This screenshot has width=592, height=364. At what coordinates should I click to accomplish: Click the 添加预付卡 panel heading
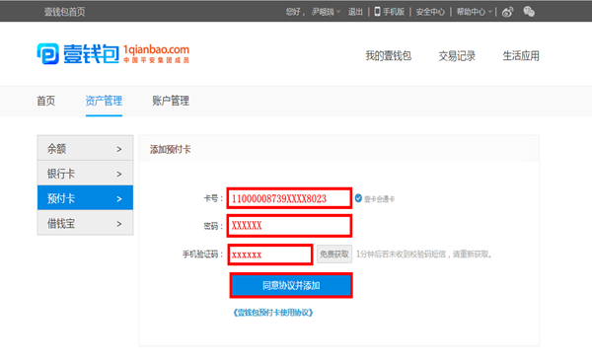tap(171, 149)
